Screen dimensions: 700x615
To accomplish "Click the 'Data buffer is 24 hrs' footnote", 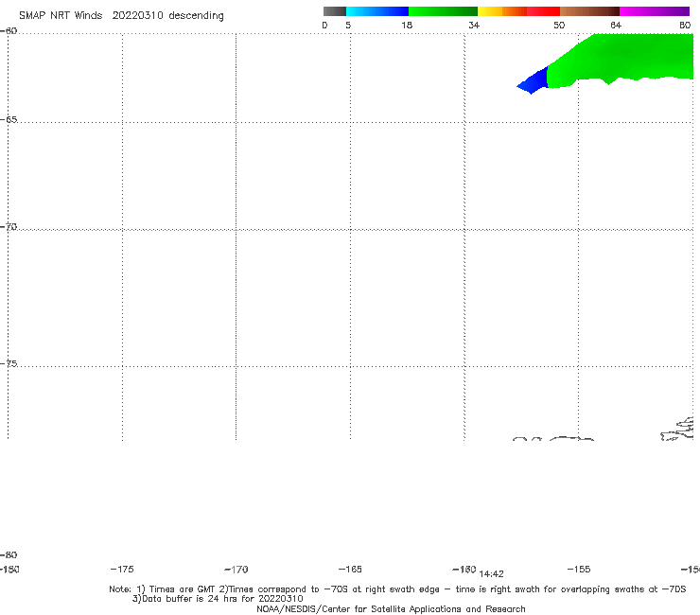I will (218, 599).
